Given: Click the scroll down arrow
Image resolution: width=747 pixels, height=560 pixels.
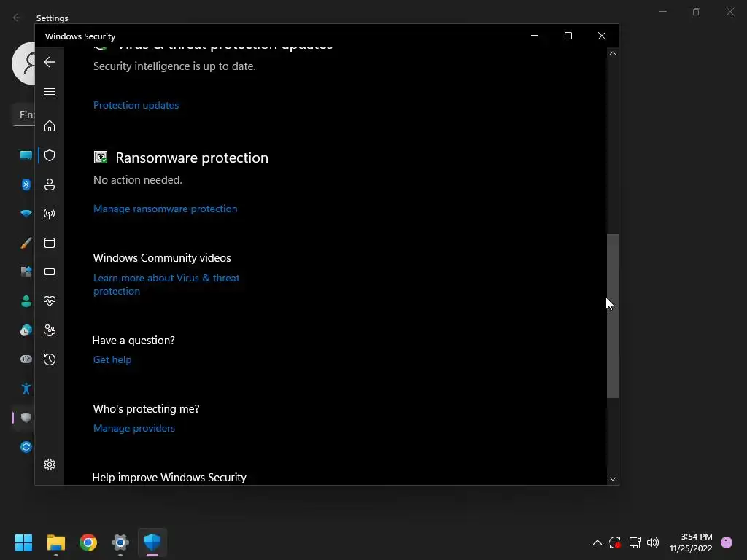Looking at the screenshot, I should pos(613,479).
